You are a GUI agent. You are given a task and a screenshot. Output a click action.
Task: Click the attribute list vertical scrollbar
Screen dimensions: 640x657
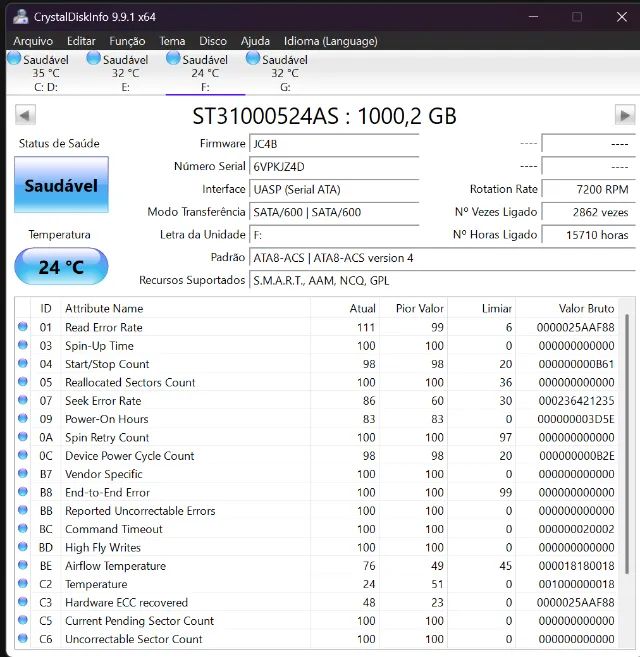click(627, 444)
